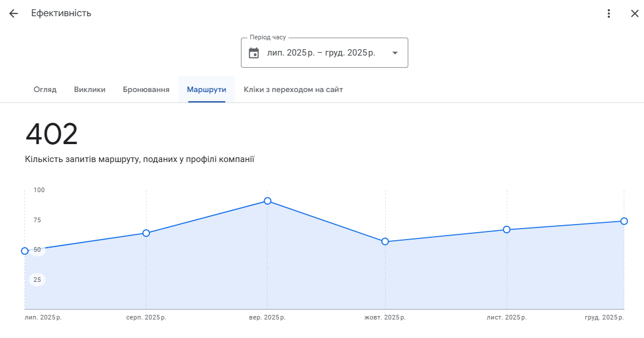The height and width of the screenshot is (338, 644).
Task: Select the Маршрути tab
Action: click(206, 90)
